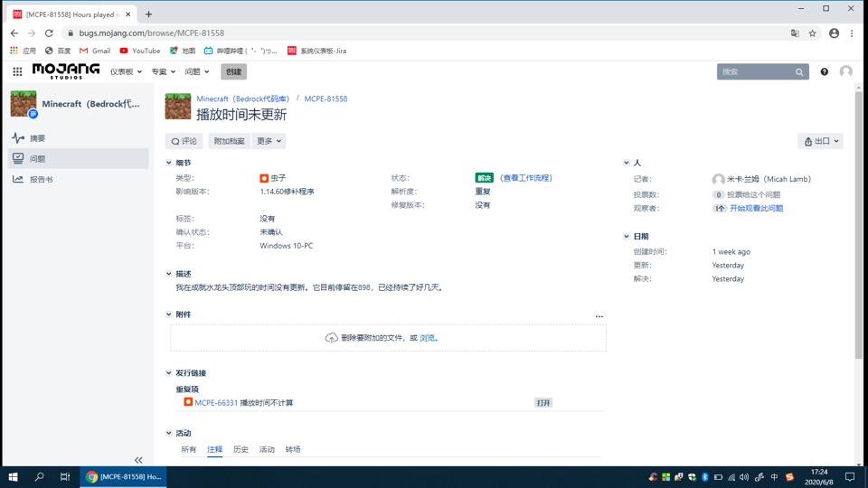868x488 pixels.
Task: Open the MCPE-66331 linked issue
Action: (216, 403)
